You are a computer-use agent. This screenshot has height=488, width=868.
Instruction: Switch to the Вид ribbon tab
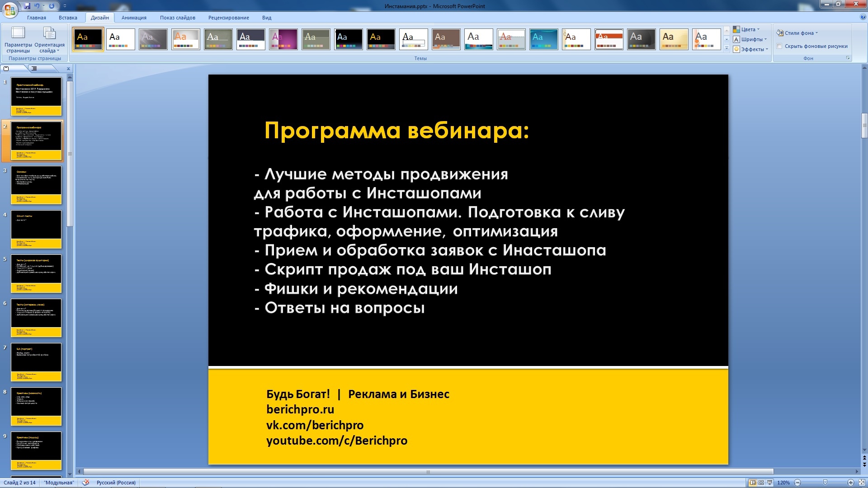pyautogui.click(x=267, y=18)
